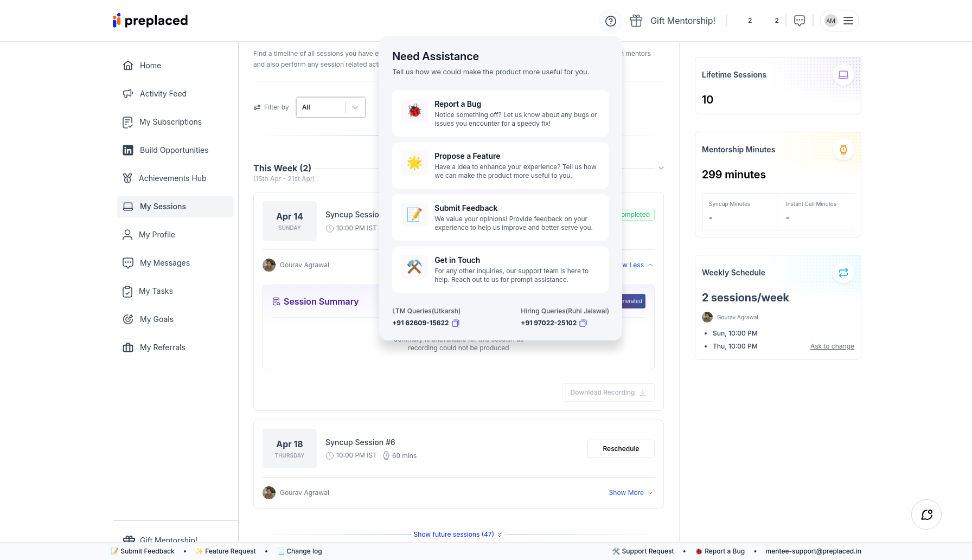The width and height of the screenshot is (972, 560).
Task: Click the Reschedule button
Action: coord(621,449)
